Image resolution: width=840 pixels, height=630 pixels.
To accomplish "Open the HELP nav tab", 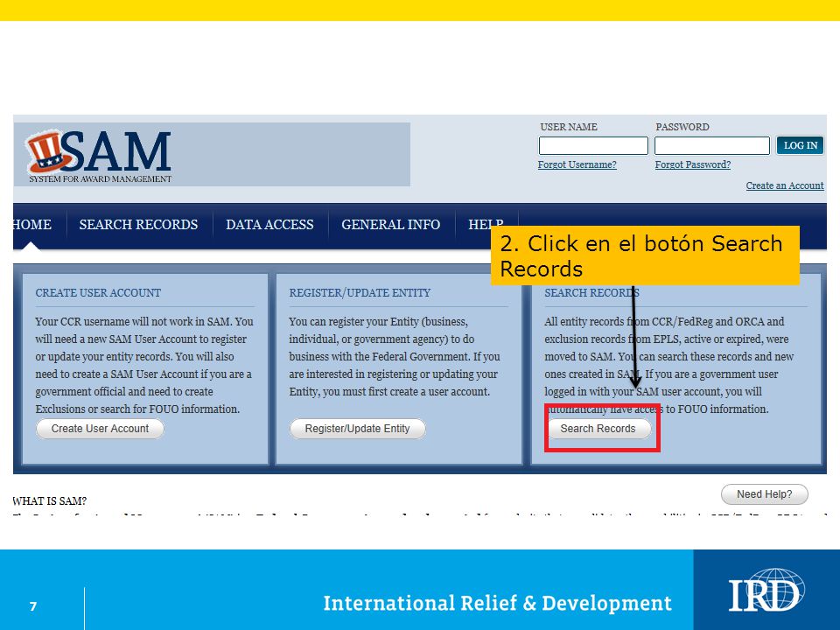I will coord(486,225).
